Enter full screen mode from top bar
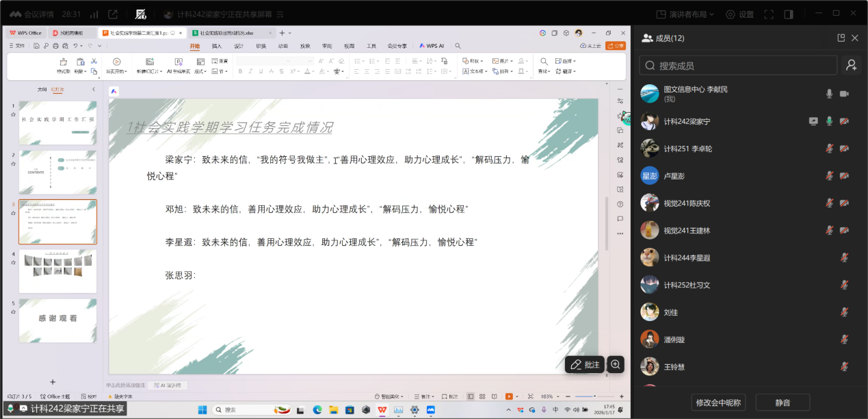The height and width of the screenshot is (419, 868). point(769,14)
